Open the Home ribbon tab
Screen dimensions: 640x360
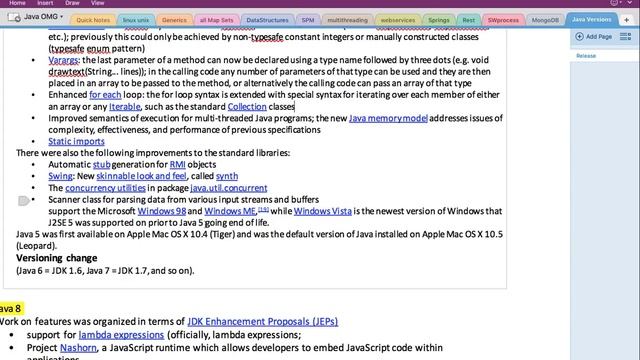point(17,3)
